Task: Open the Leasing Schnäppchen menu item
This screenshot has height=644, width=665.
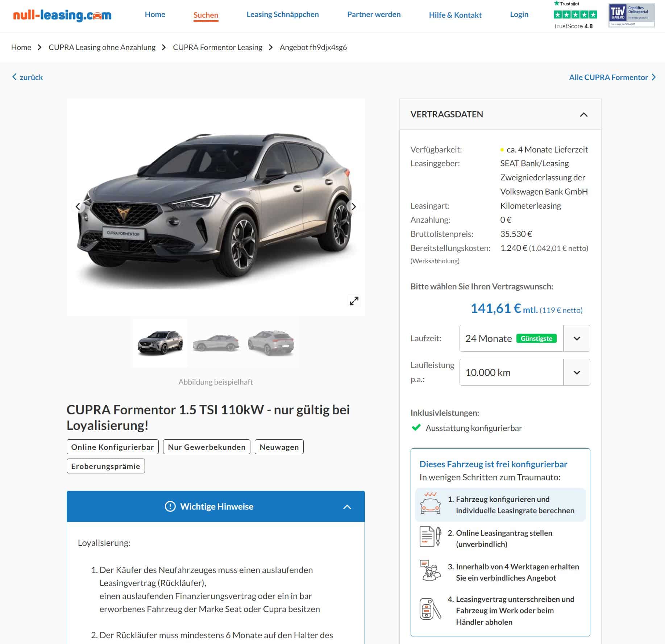Action: pyautogui.click(x=283, y=14)
